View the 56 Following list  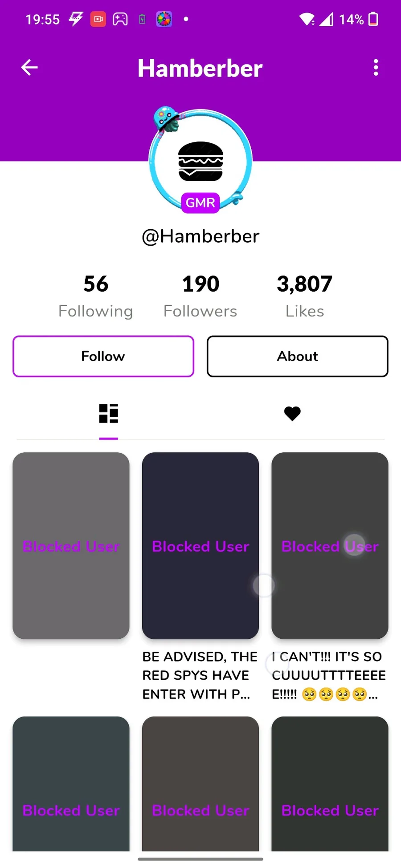coord(96,296)
